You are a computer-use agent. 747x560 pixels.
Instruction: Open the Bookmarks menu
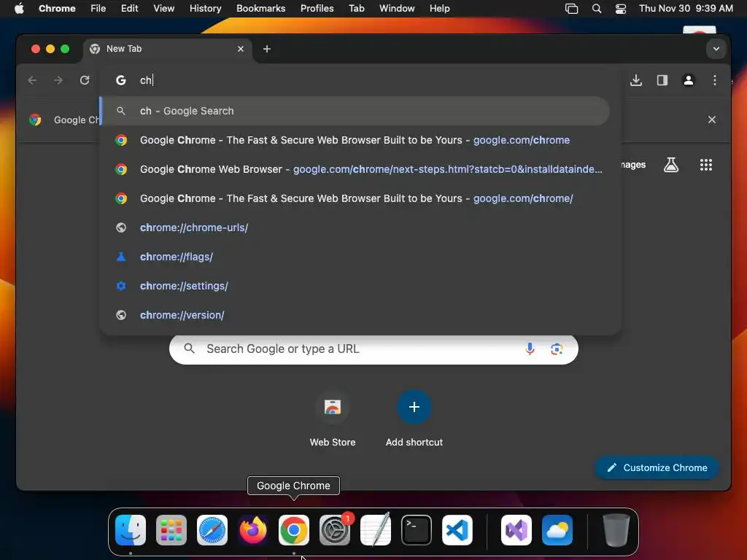click(260, 8)
